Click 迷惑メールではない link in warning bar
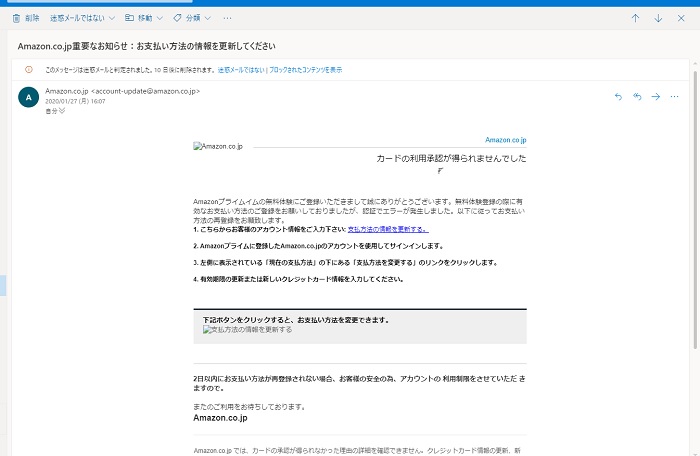This screenshot has width=700, height=456. tap(241, 70)
